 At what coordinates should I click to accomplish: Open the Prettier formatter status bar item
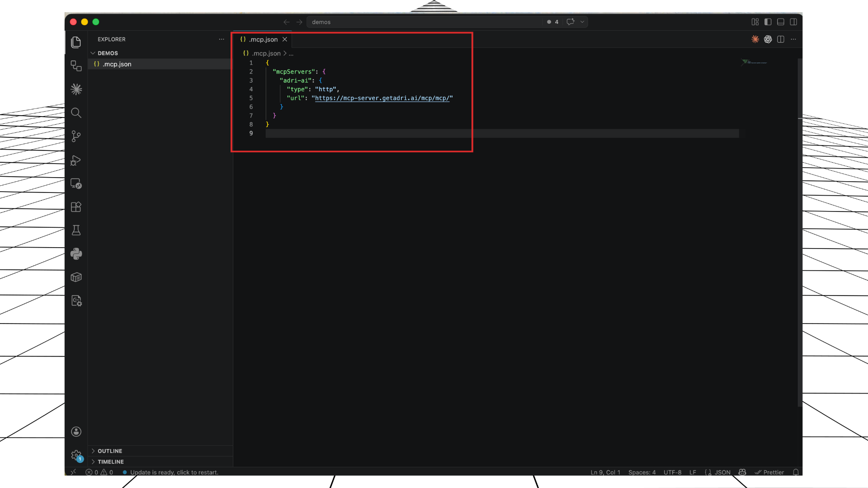point(770,472)
